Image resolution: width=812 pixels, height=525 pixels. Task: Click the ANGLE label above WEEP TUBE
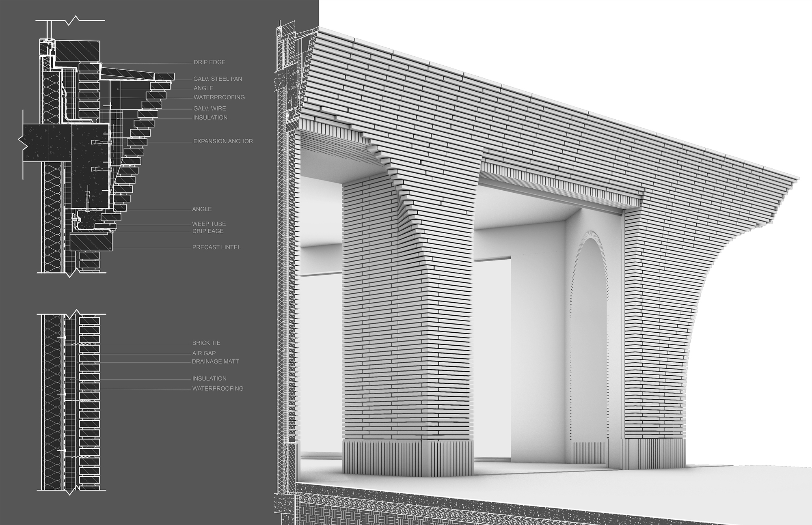coord(202,209)
